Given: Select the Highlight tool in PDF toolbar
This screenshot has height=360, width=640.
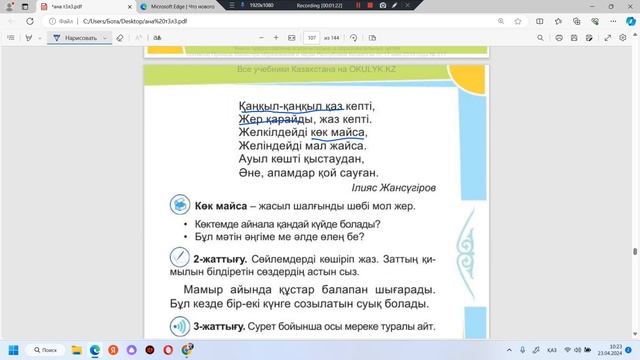Looking at the screenshot, I should click(x=29, y=38).
